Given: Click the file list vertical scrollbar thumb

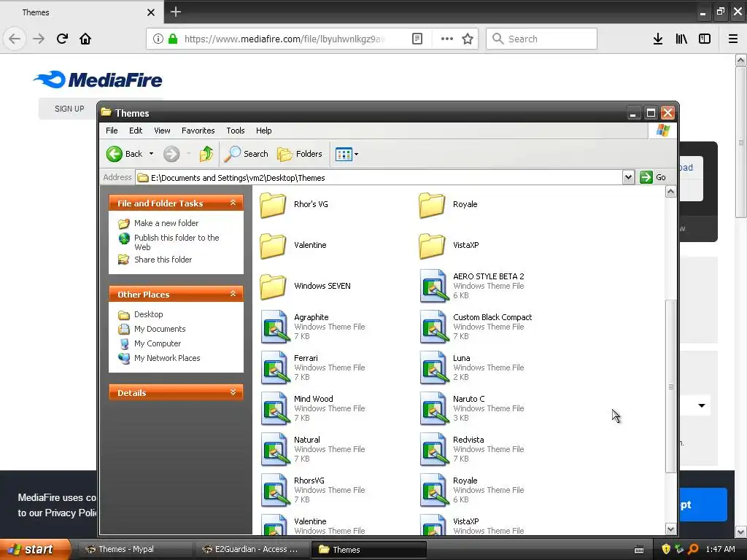Looking at the screenshot, I should pyautogui.click(x=671, y=386).
